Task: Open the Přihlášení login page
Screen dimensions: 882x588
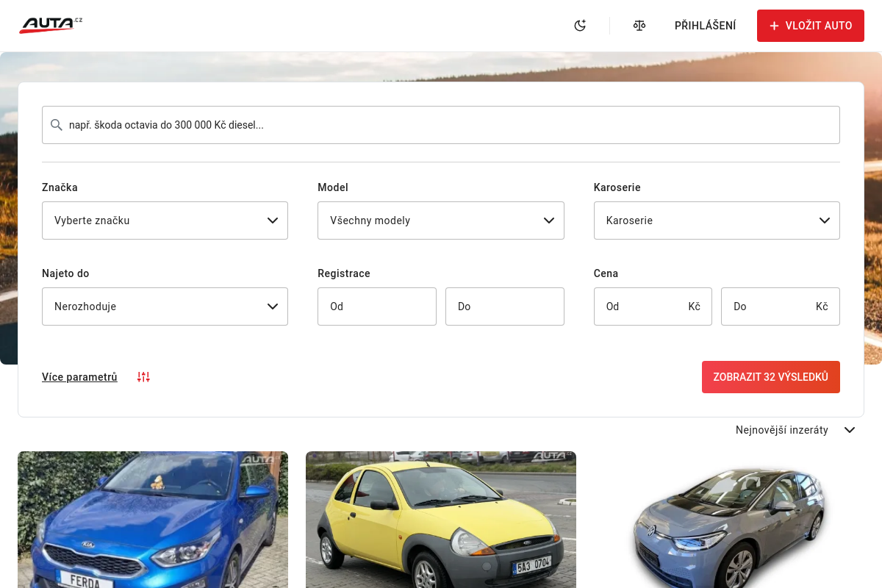Action: point(705,26)
